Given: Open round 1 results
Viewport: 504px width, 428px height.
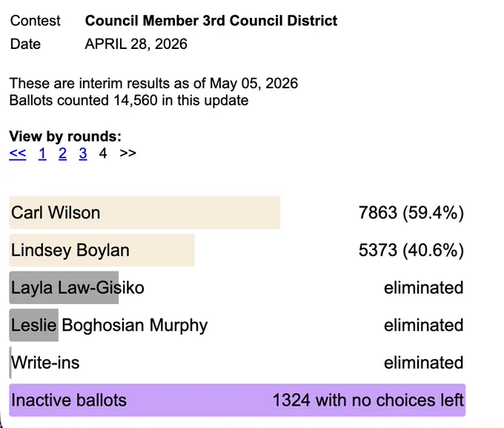Looking at the screenshot, I should (x=42, y=154).
